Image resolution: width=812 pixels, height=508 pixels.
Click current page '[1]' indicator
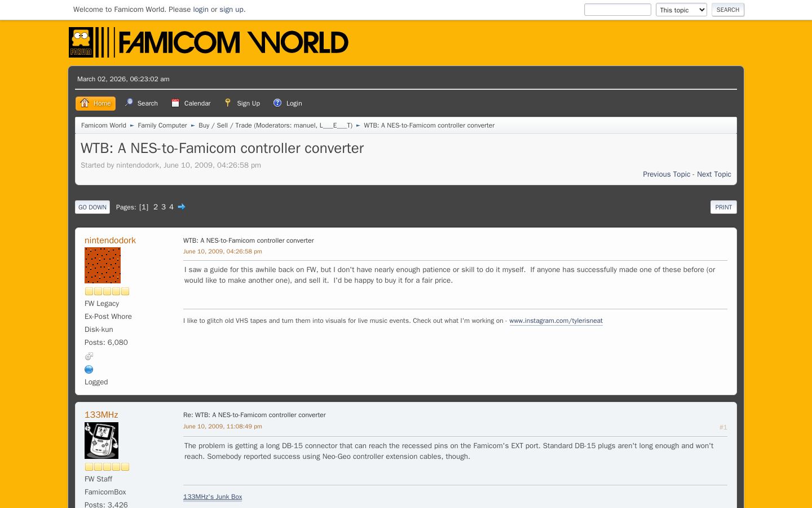pos(144,207)
